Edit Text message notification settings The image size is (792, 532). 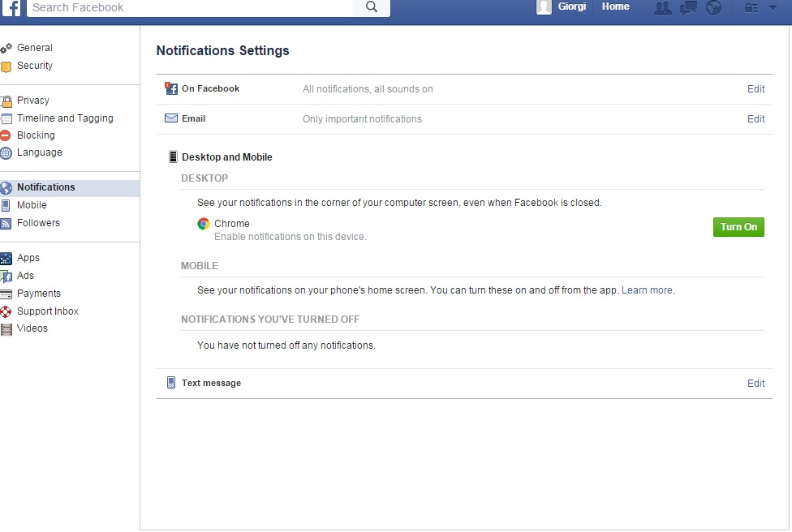click(755, 384)
